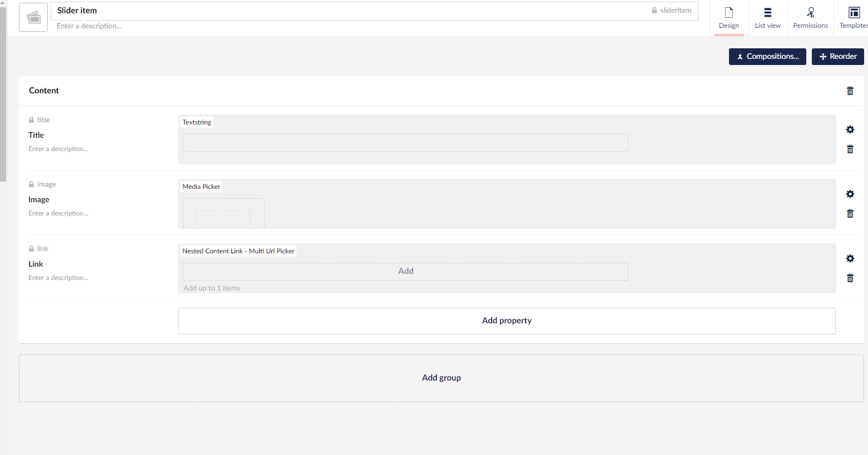Open the Permissions tab
This screenshot has height=455, width=868.
(810, 18)
